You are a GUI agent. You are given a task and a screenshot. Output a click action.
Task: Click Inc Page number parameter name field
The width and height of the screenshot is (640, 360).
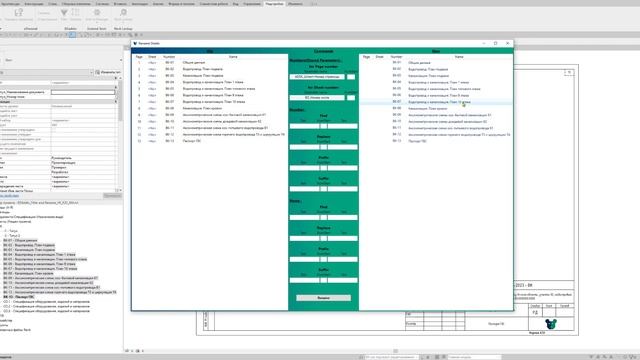[317, 77]
